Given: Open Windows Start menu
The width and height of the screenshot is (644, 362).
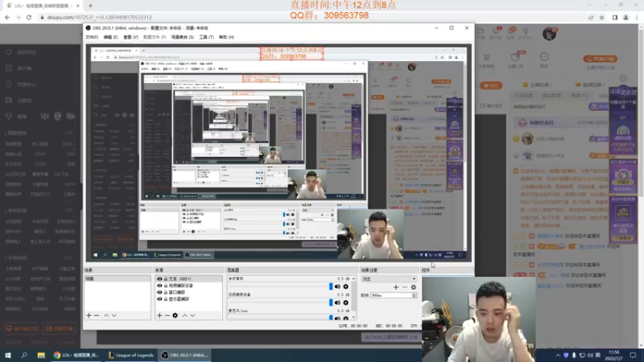Looking at the screenshot, I should point(8,355).
